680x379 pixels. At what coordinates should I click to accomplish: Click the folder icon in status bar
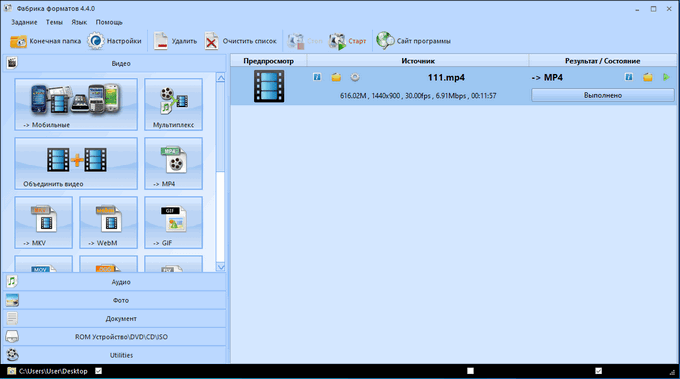tap(12, 371)
